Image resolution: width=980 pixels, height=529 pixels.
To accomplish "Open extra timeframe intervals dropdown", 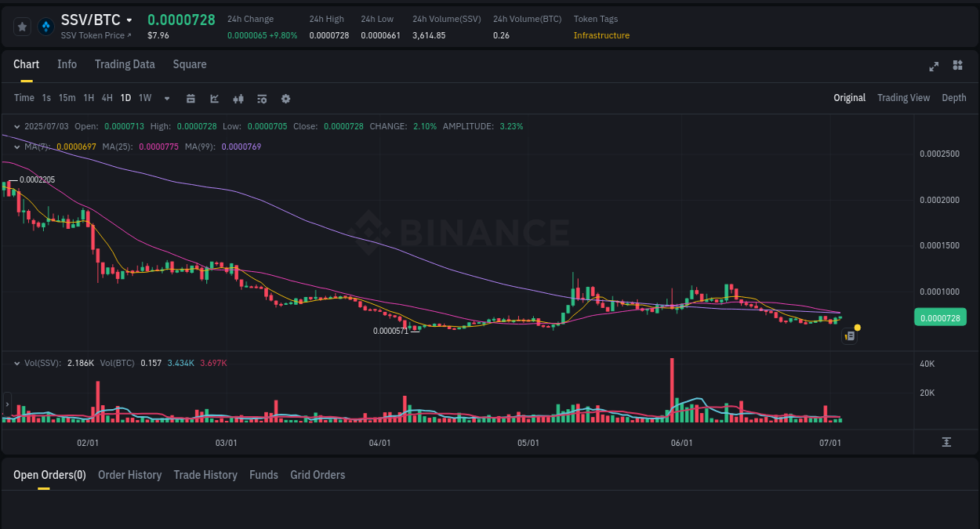I will click(166, 98).
